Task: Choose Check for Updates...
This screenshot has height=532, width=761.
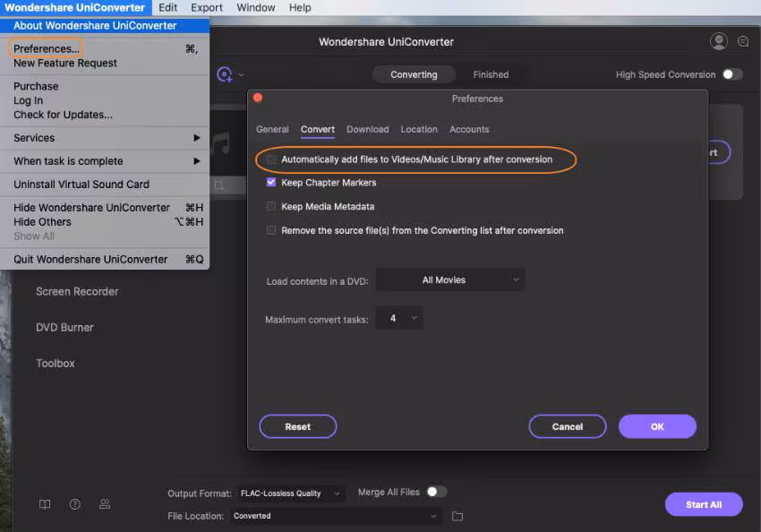Action: (x=105, y=115)
